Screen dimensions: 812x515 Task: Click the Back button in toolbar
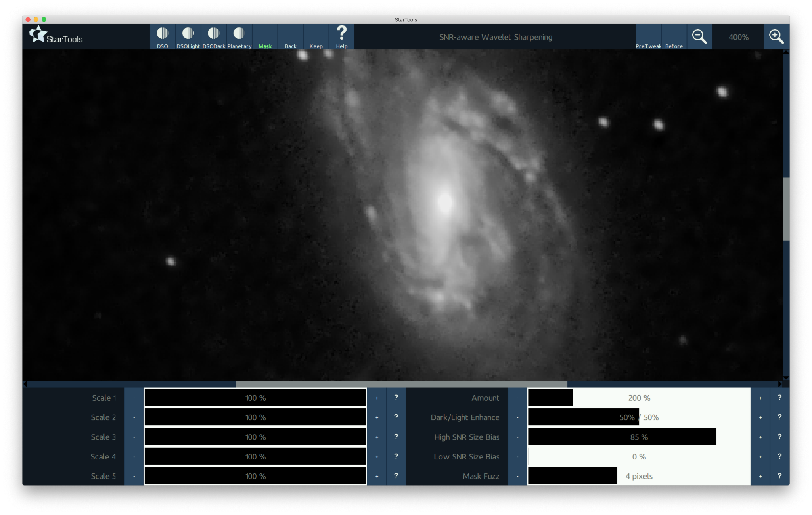(x=290, y=37)
